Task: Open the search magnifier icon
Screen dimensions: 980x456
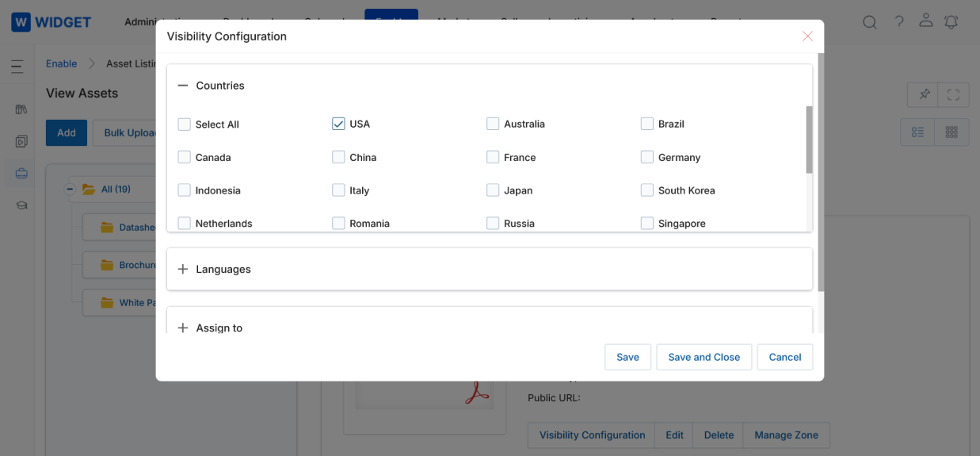Action: point(870,22)
